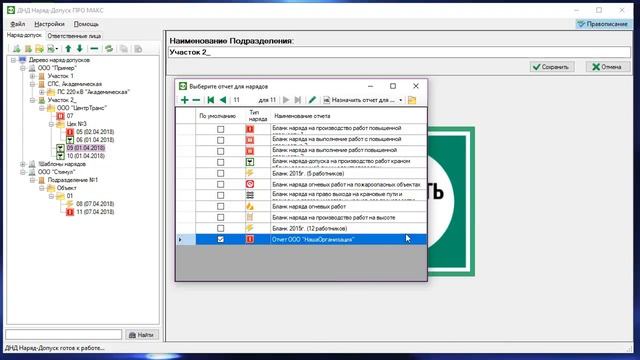The image size is (640, 360).
Task: Go to last record in report dialog
Action: point(298,100)
